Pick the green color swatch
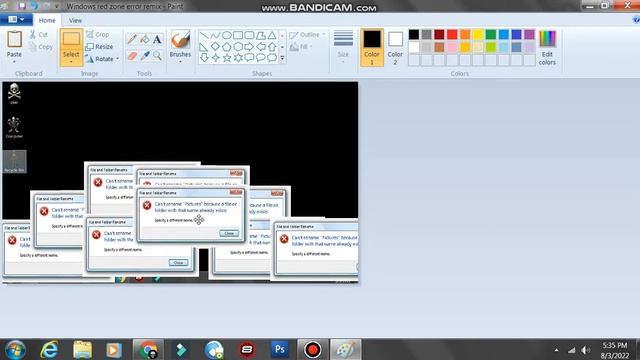The image size is (640, 360). click(491, 34)
